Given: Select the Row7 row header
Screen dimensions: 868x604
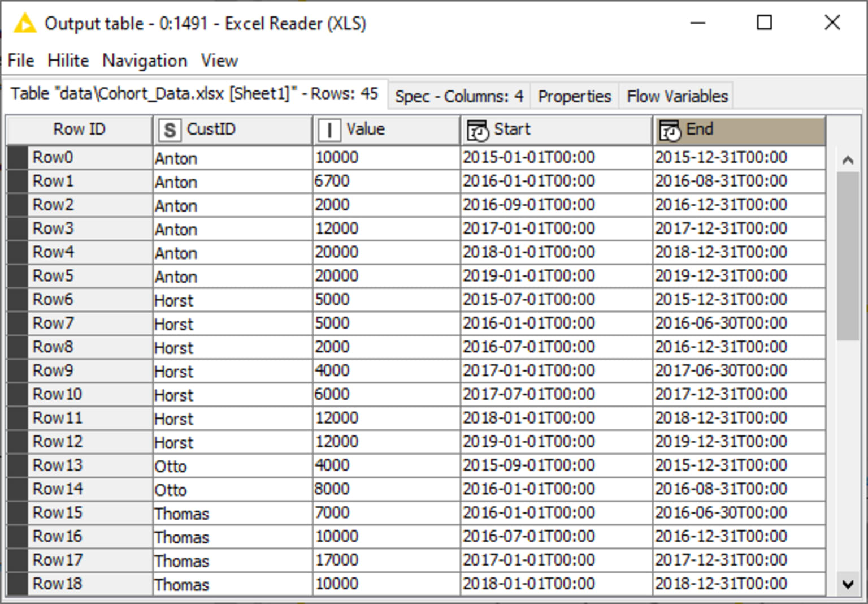Looking at the screenshot, I should (79, 323).
